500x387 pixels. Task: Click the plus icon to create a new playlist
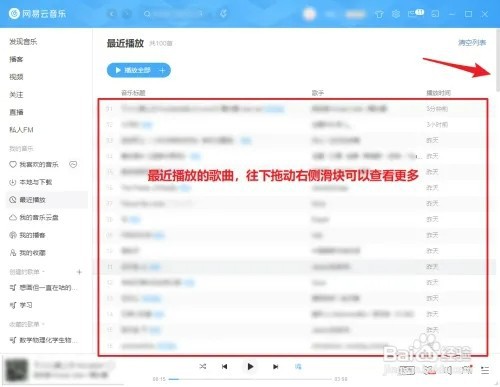[79, 272]
